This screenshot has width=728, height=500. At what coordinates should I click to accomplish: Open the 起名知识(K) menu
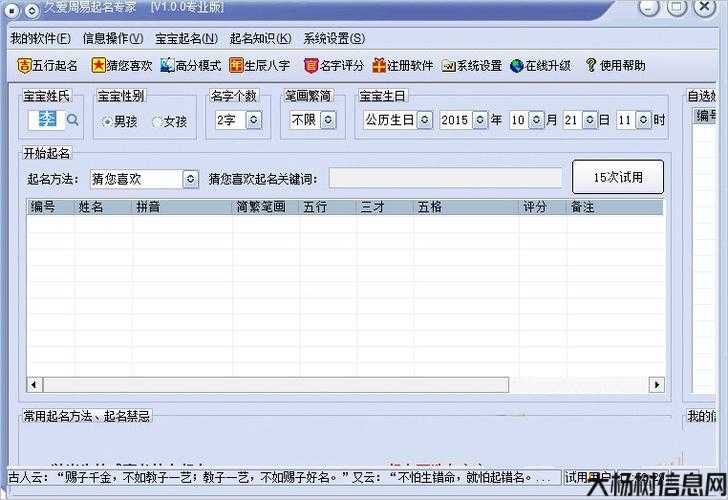pos(260,39)
